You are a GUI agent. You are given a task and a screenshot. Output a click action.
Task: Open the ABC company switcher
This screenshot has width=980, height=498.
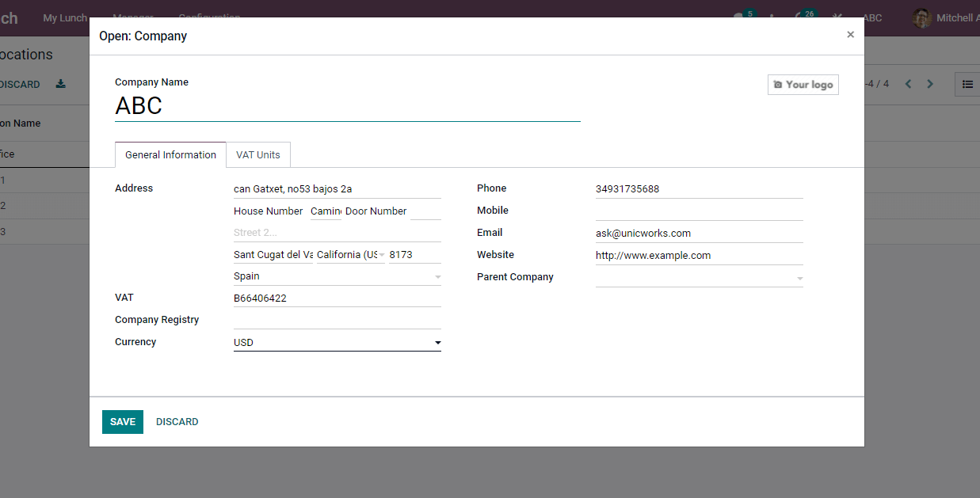(x=872, y=17)
